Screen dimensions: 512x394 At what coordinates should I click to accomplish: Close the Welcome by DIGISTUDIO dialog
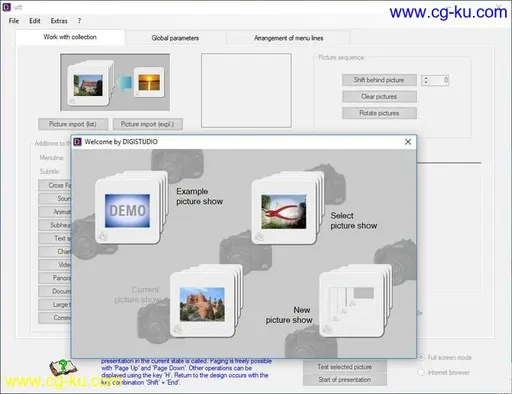click(408, 142)
